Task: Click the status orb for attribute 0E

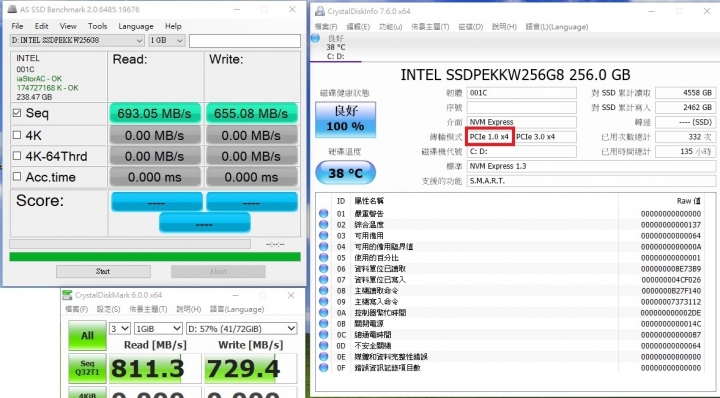Action: point(324,357)
